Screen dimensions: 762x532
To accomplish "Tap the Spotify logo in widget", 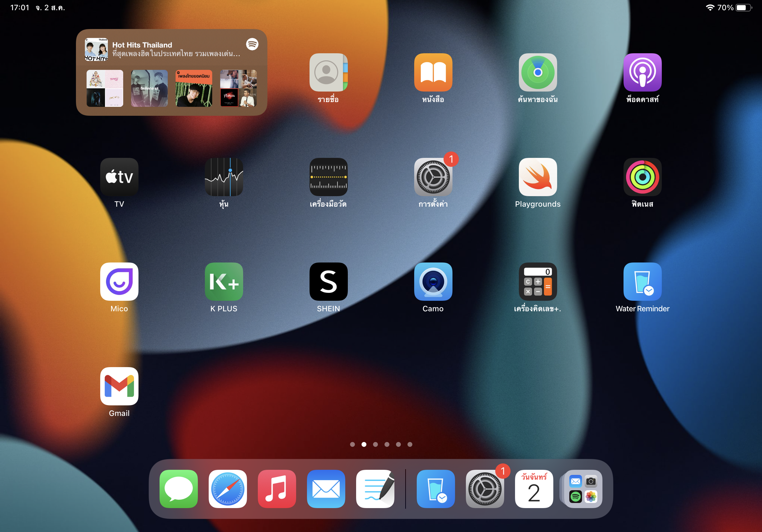I will pyautogui.click(x=252, y=44).
